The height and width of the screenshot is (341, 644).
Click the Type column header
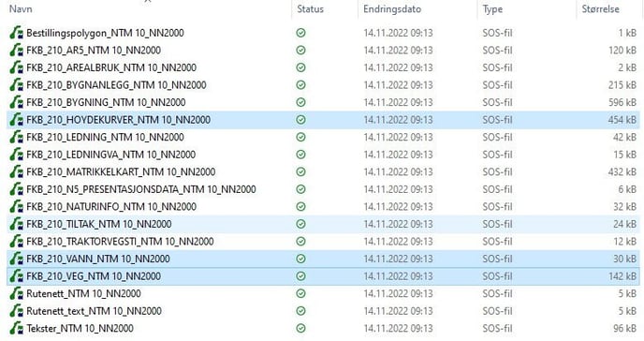492,9
